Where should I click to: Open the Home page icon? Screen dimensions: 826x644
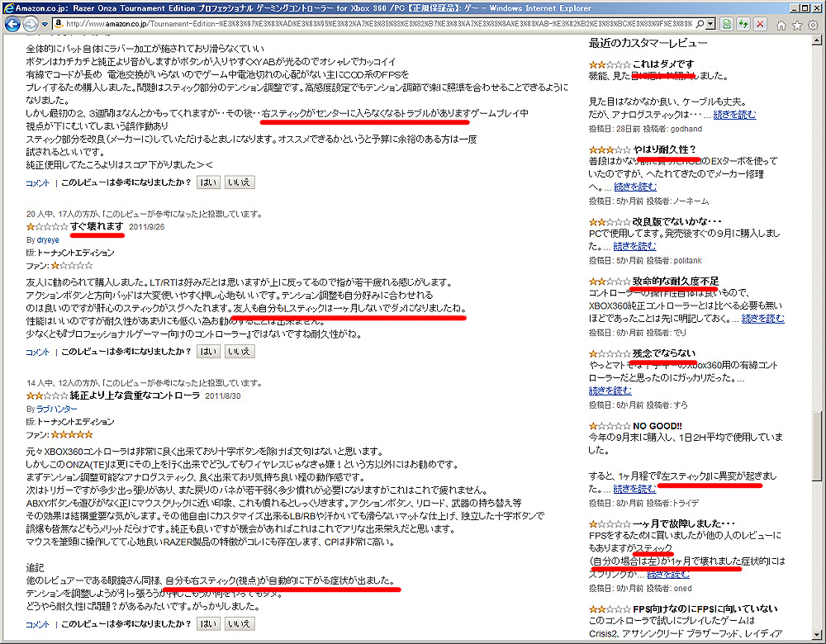(x=781, y=25)
